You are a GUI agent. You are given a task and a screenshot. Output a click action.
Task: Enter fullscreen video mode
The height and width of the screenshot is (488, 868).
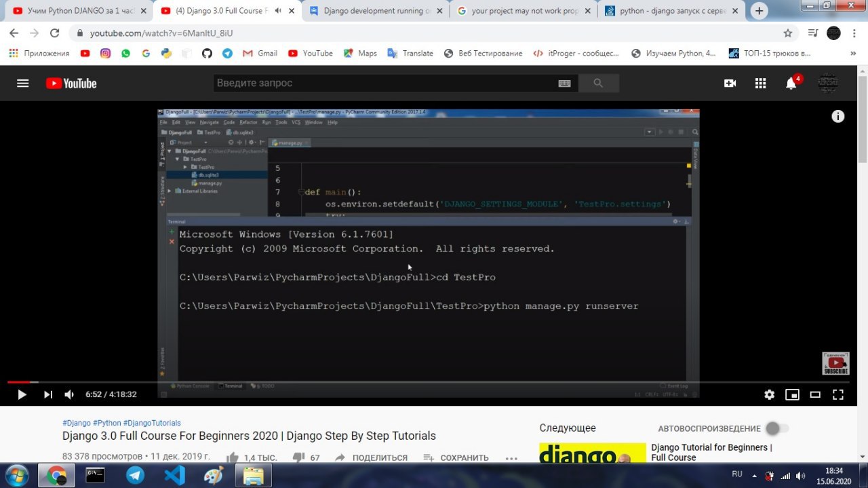838,394
